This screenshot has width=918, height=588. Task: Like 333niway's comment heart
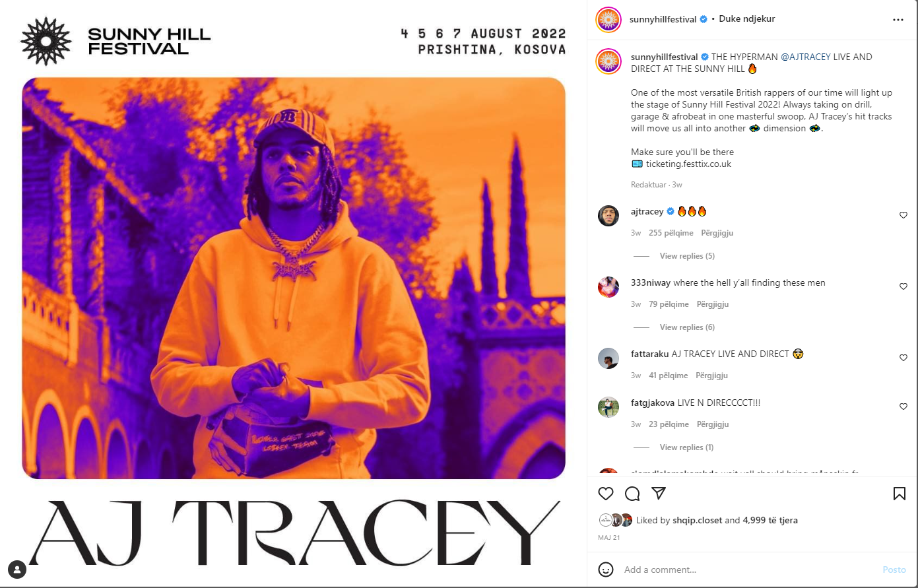(903, 286)
